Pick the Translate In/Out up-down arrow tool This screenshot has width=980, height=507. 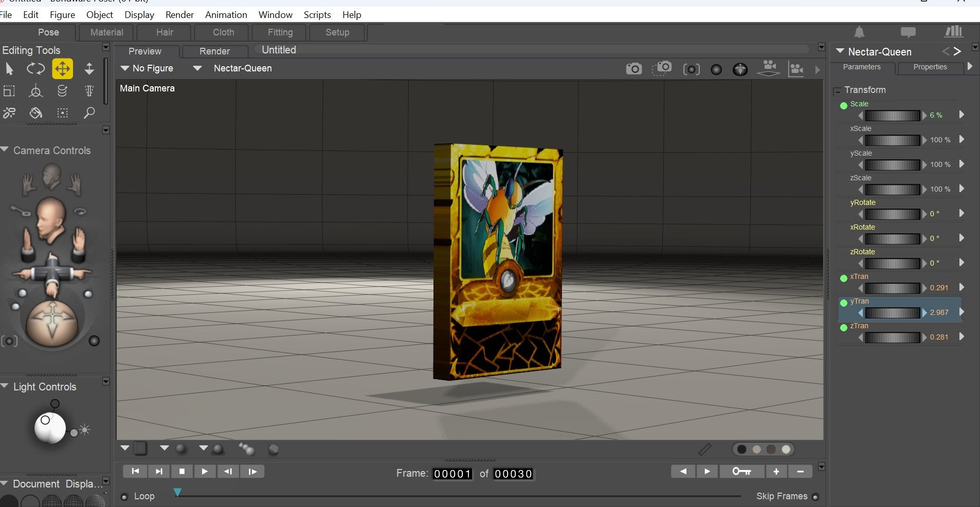[89, 69]
